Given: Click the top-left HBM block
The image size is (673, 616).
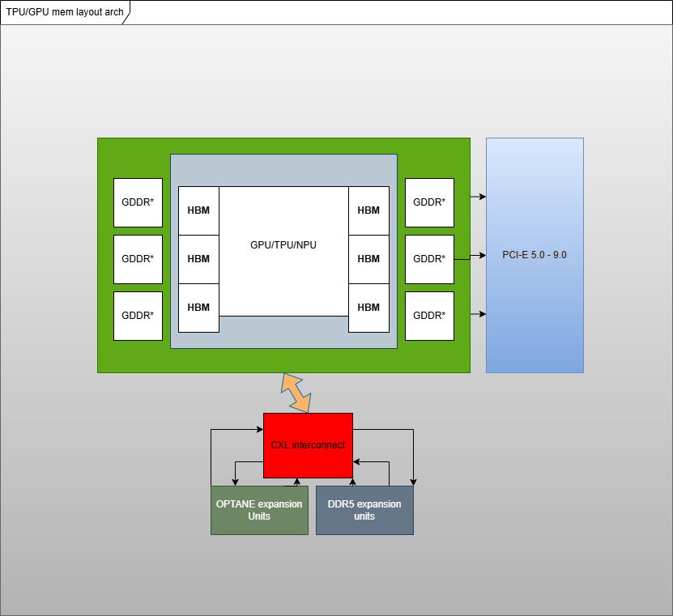Looking at the screenshot, I should point(198,210).
